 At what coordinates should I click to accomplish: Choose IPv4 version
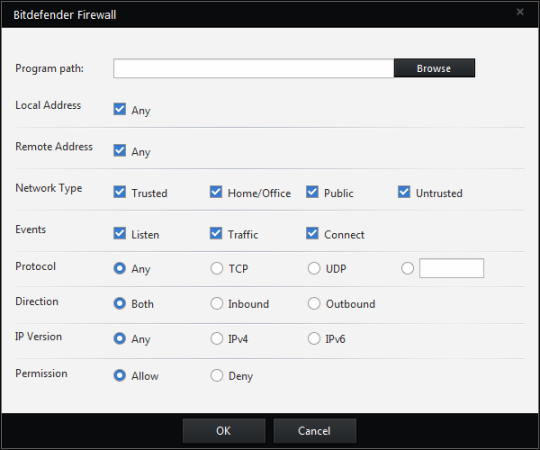click(x=217, y=338)
